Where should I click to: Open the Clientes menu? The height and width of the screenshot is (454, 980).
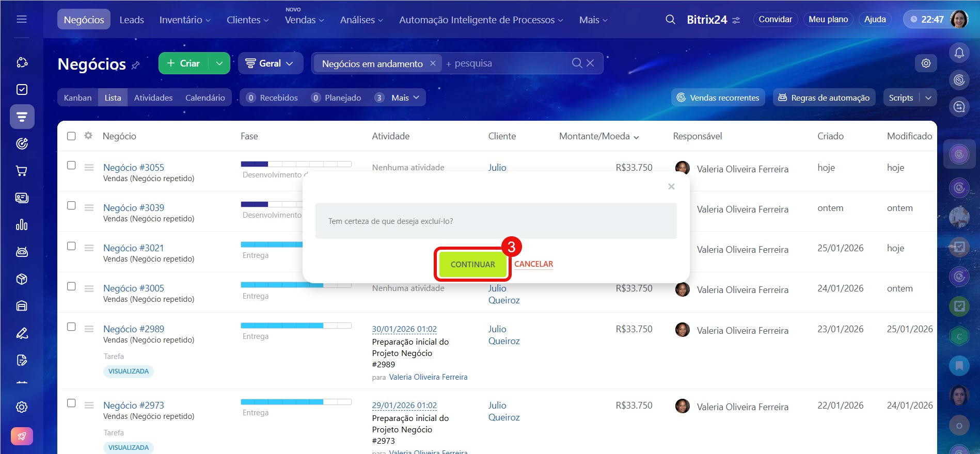[x=247, y=20]
